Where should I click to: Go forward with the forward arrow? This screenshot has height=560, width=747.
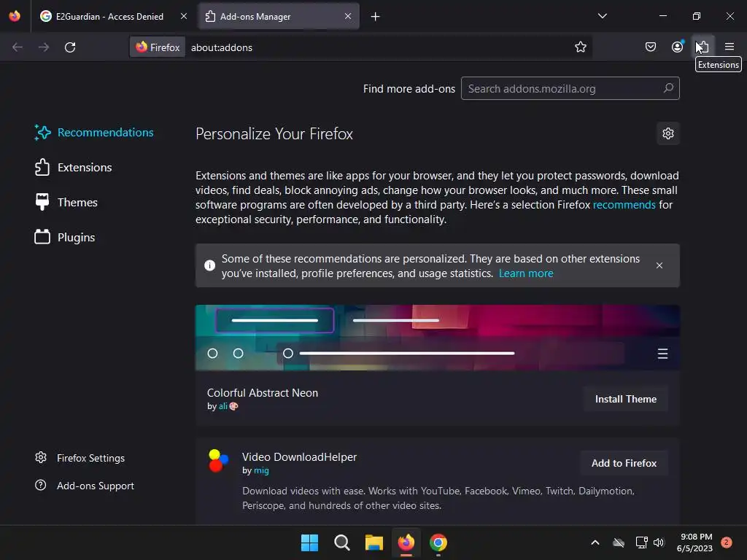point(44,47)
